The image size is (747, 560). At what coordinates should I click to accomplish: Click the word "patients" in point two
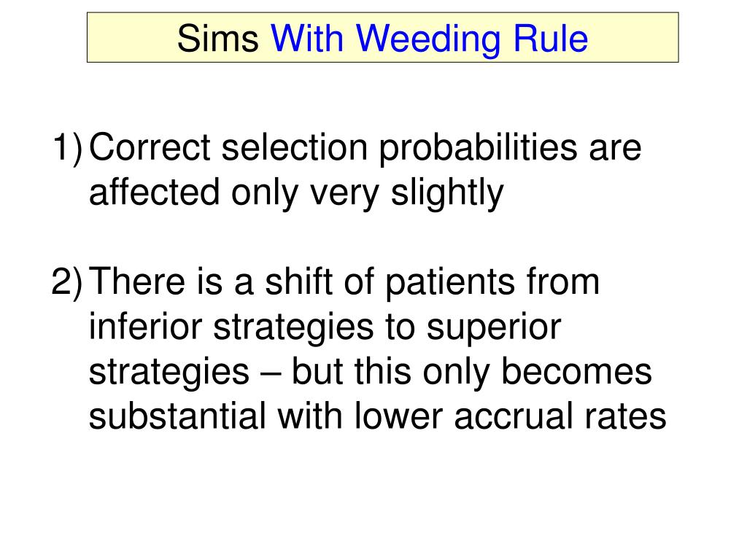[x=449, y=284]
